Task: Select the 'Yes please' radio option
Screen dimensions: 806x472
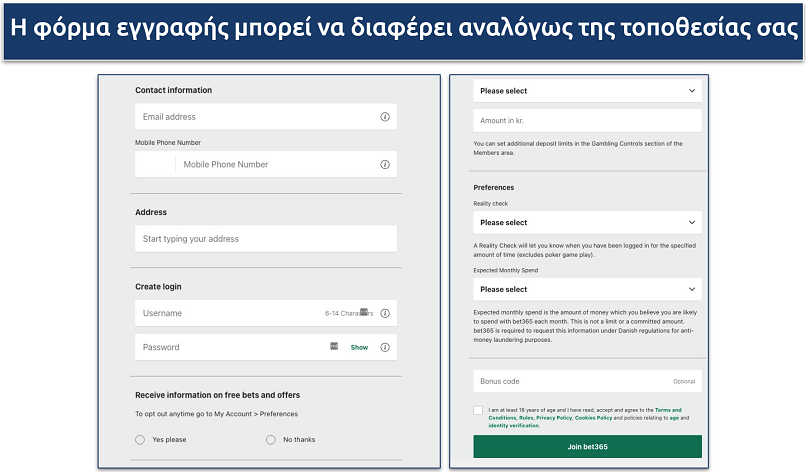Action: click(x=140, y=439)
